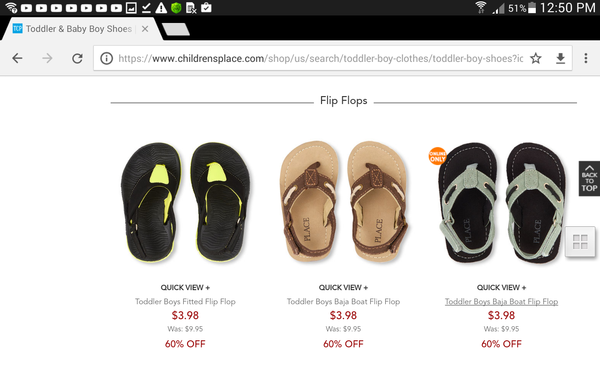Go back using the browser back arrow
Screen dimensions: 600x375
17,58
